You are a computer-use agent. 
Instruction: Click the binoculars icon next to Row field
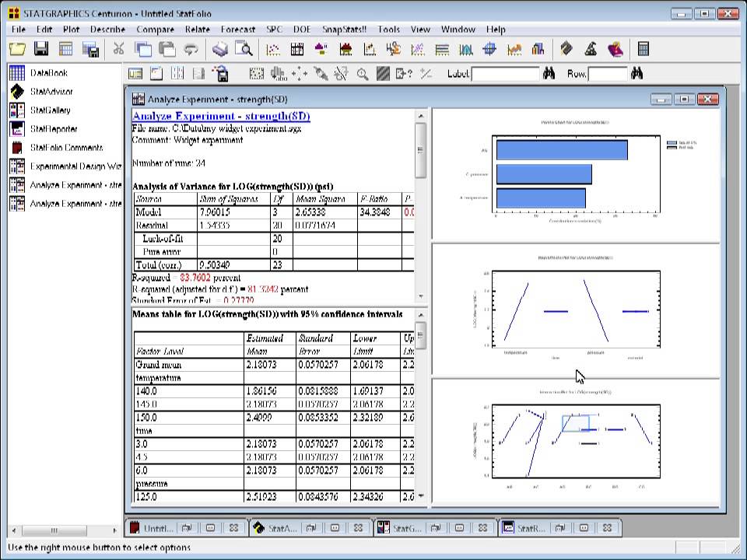click(x=637, y=74)
